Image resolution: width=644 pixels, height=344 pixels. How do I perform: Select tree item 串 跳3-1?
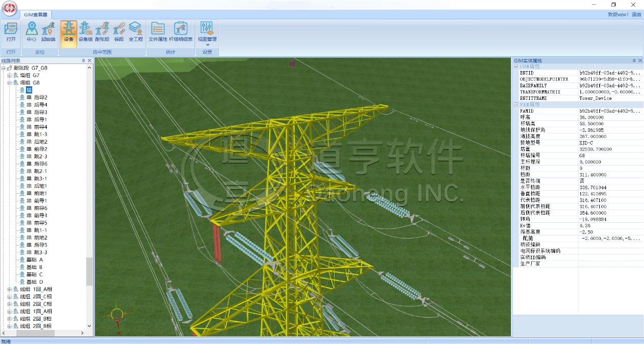37,179
